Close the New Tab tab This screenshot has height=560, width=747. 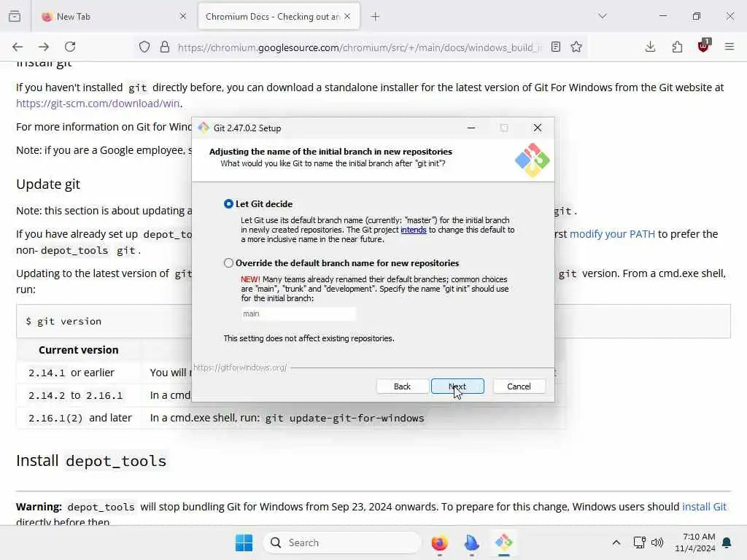[x=183, y=16]
